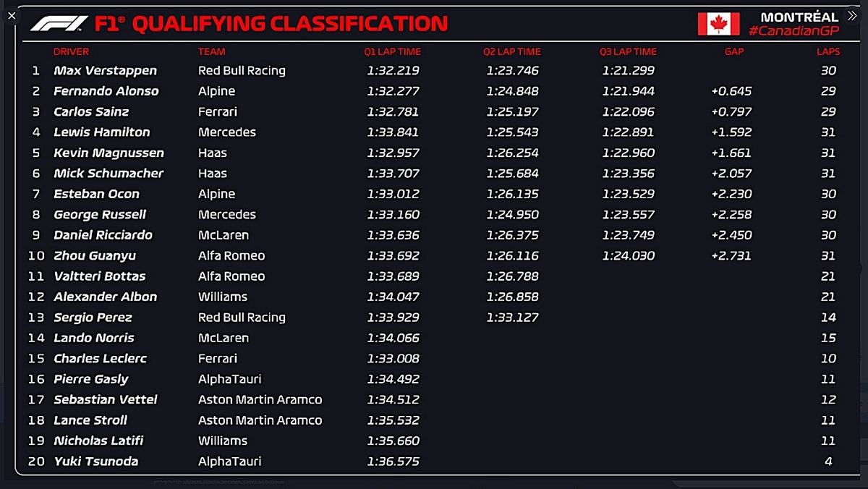Click the DRIVER column header
Screen dimensions: 868x489
click(71, 51)
